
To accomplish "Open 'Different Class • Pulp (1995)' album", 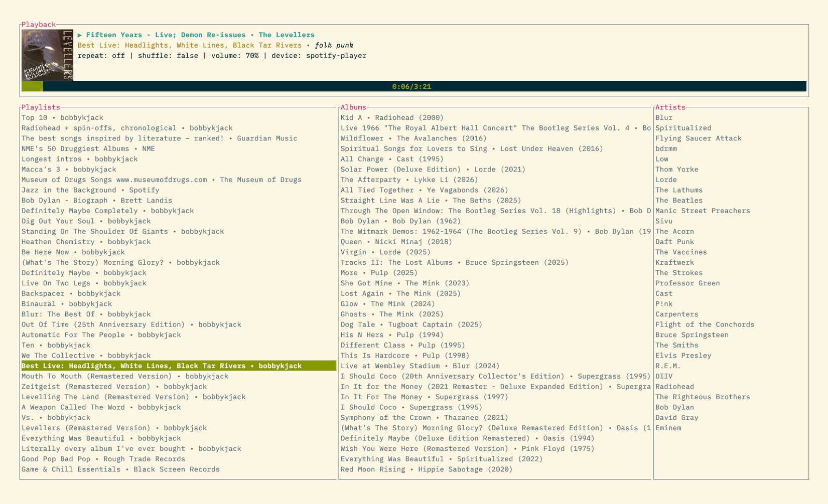I will [403, 345].
